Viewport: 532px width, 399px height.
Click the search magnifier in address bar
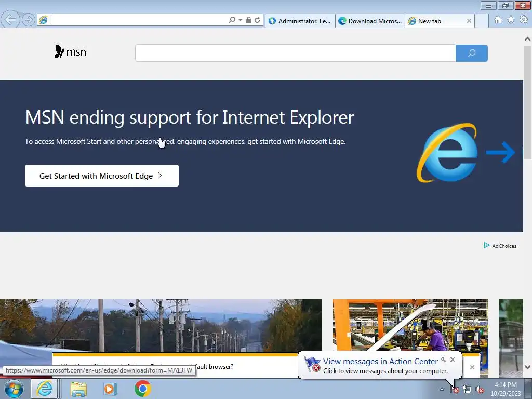tap(232, 20)
